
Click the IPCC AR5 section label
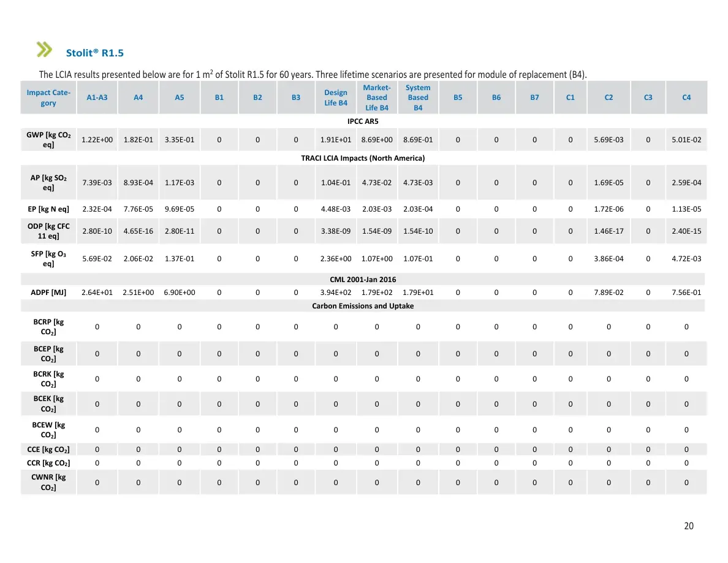(x=363, y=121)
